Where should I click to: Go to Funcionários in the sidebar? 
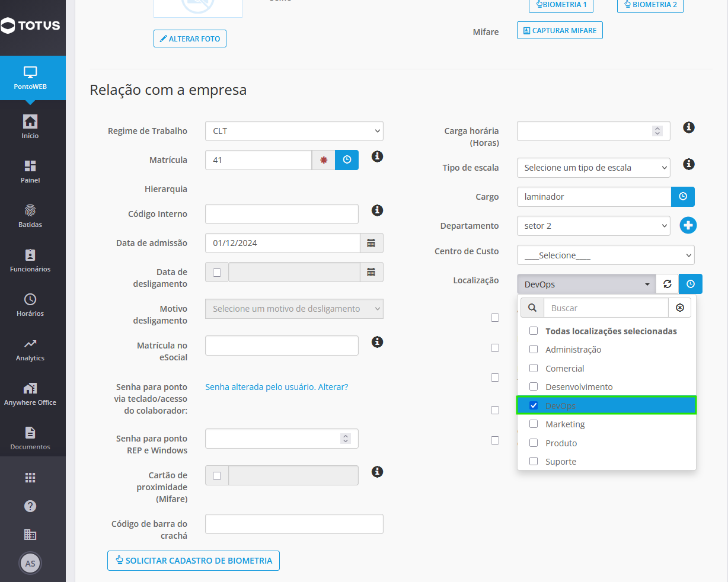(30, 261)
